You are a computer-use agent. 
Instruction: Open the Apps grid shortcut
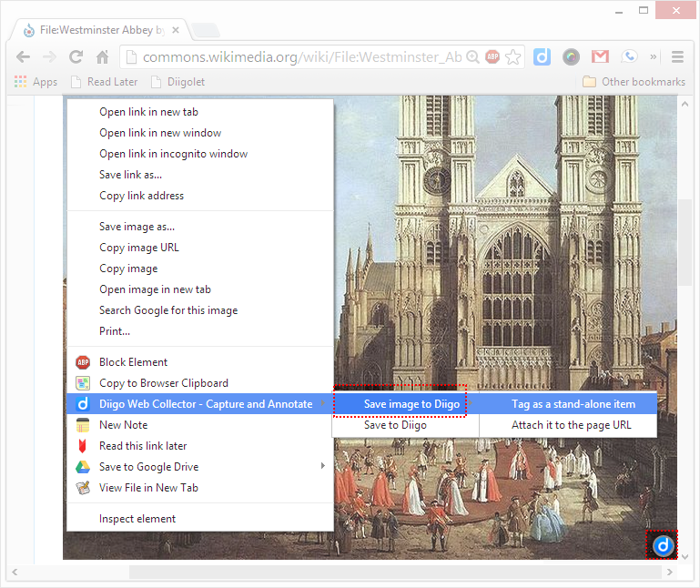click(36, 82)
